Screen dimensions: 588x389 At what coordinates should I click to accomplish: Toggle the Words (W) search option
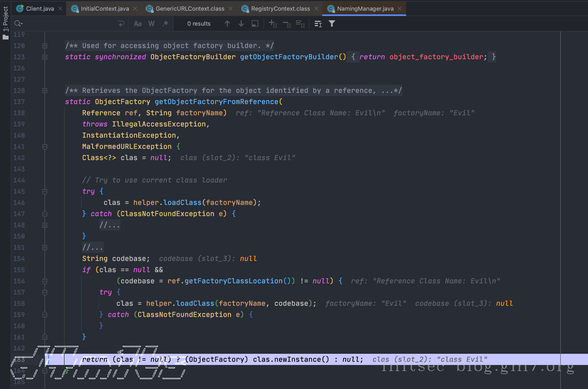(151, 24)
